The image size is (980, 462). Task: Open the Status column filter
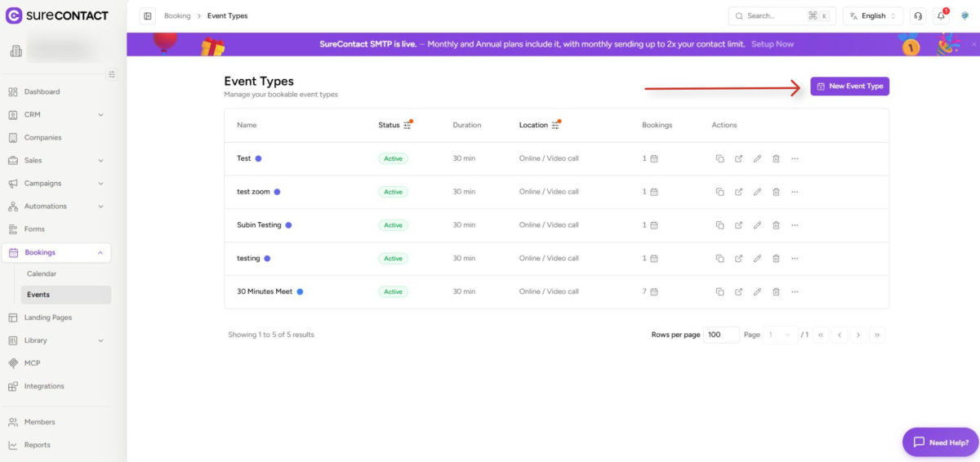408,125
